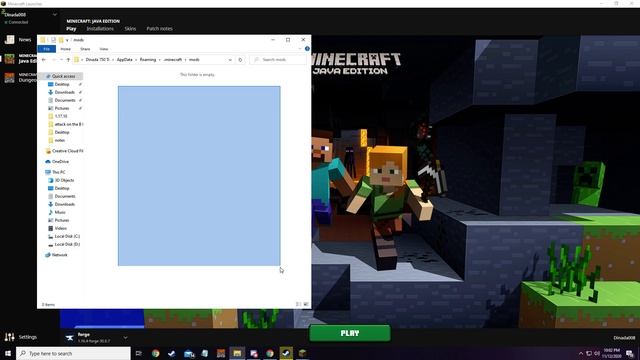Click Roaming in the address bar breadcrumb
Viewport: 640px width, 360px height.
point(148,60)
